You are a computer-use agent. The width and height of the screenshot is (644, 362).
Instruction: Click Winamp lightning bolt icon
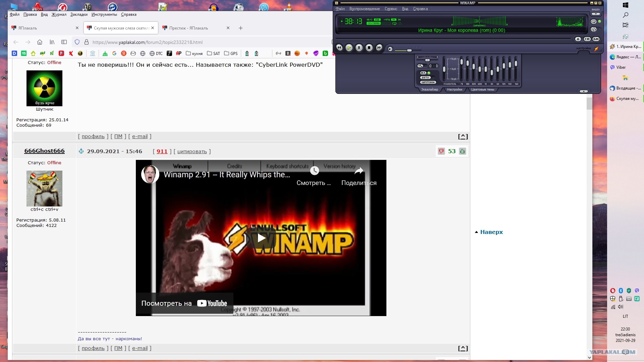[596, 49]
